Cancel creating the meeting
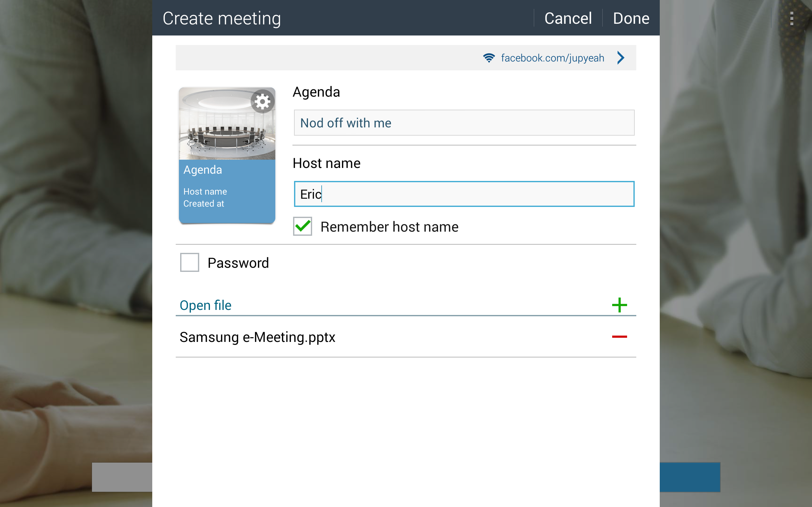The width and height of the screenshot is (812, 507). pos(568,18)
